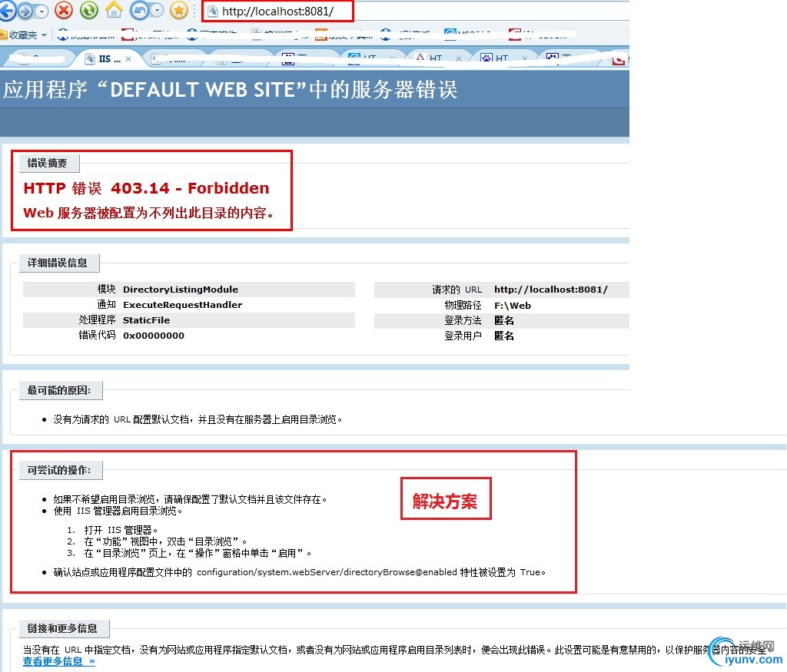Close the IIS tab
The height and width of the screenshot is (672, 787).
click(128, 58)
